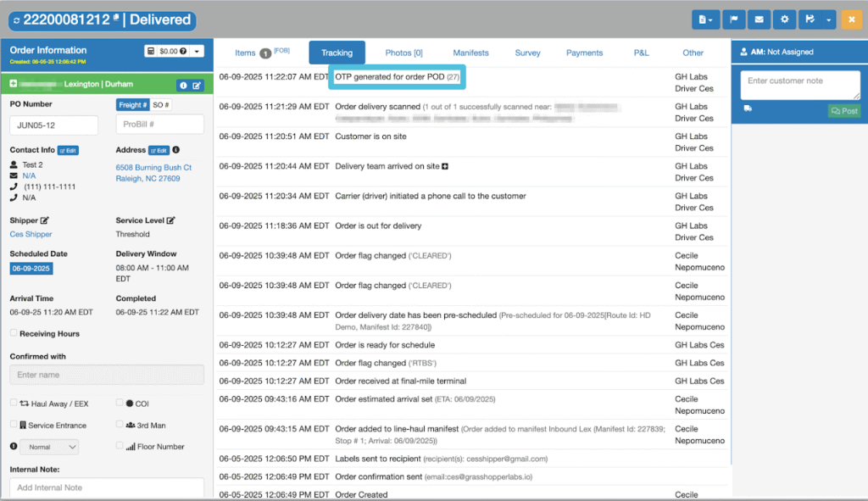The height and width of the screenshot is (501, 868).
Task: Expand details plus icon after arrived on site
Action: 445,166
